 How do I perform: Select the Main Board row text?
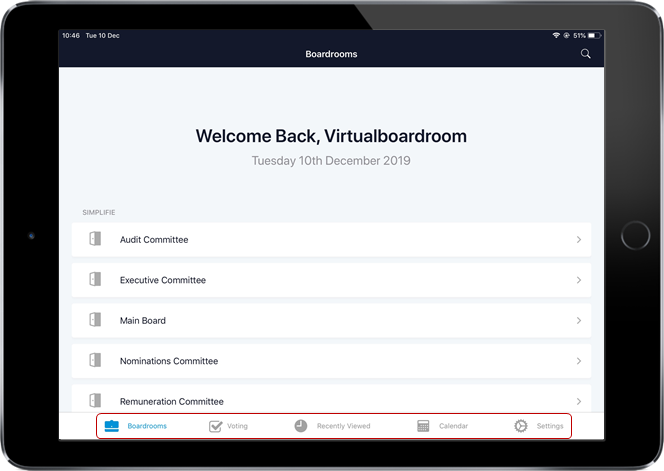143,321
